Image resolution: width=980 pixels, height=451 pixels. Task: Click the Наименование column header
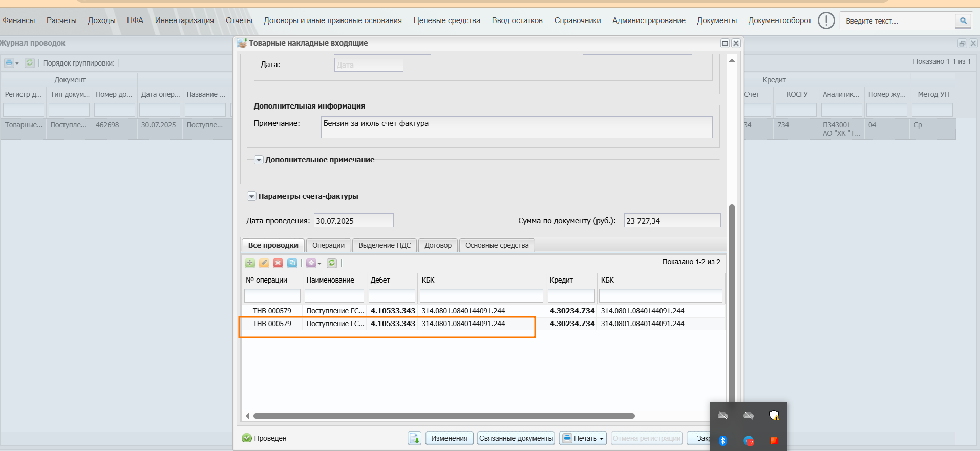point(334,280)
